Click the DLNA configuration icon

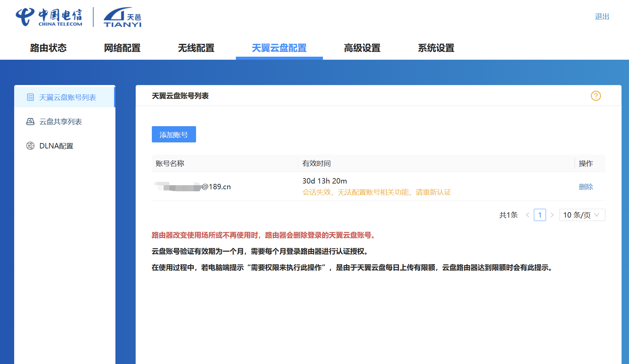[x=30, y=146]
